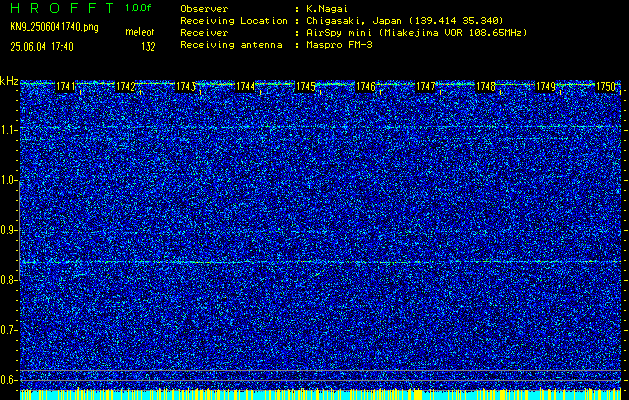Click the 1750 time marker
629x400 pixels.
click(x=606, y=87)
